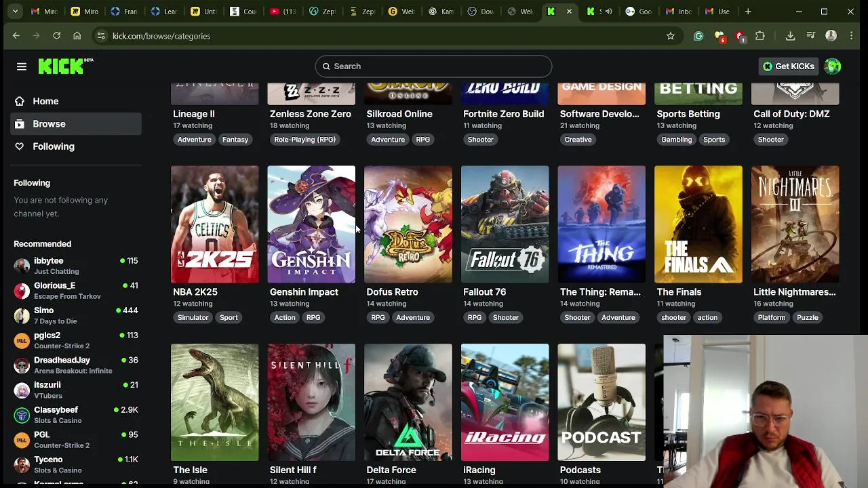Image resolution: width=868 pixels, height=488 pixels.
Task: Select the Puzzle tag
Action: 808,317
